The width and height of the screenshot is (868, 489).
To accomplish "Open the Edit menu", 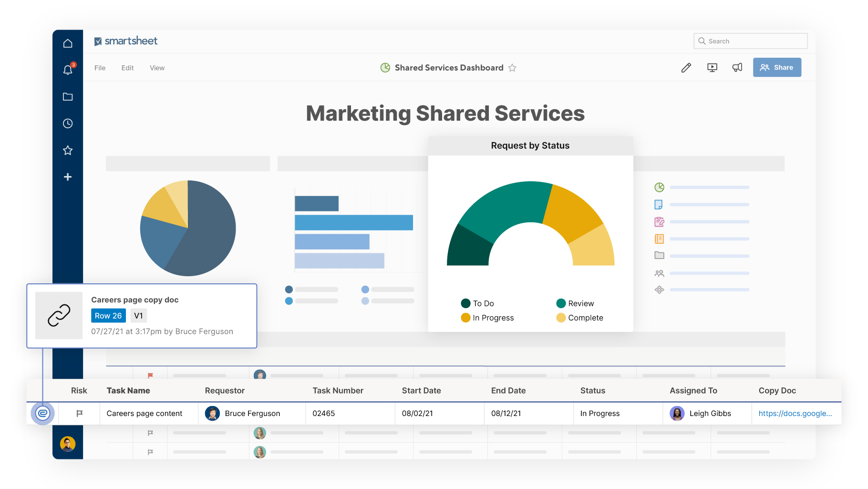I will (x=127, y=68).
